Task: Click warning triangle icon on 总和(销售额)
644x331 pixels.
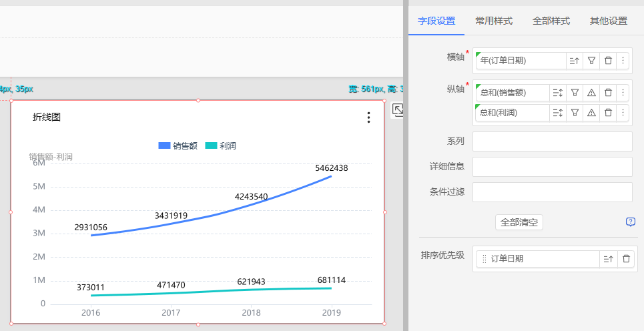Action: click(591, 93)
